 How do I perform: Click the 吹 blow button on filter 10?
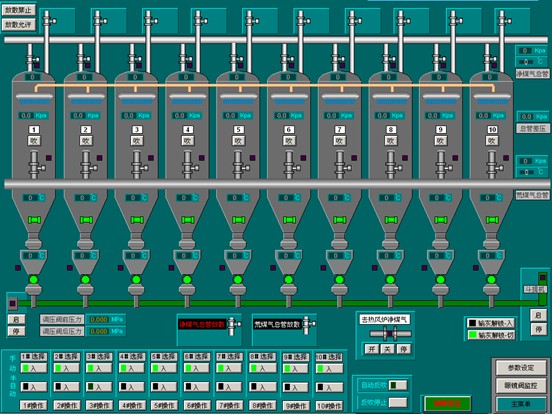[492, 141]
